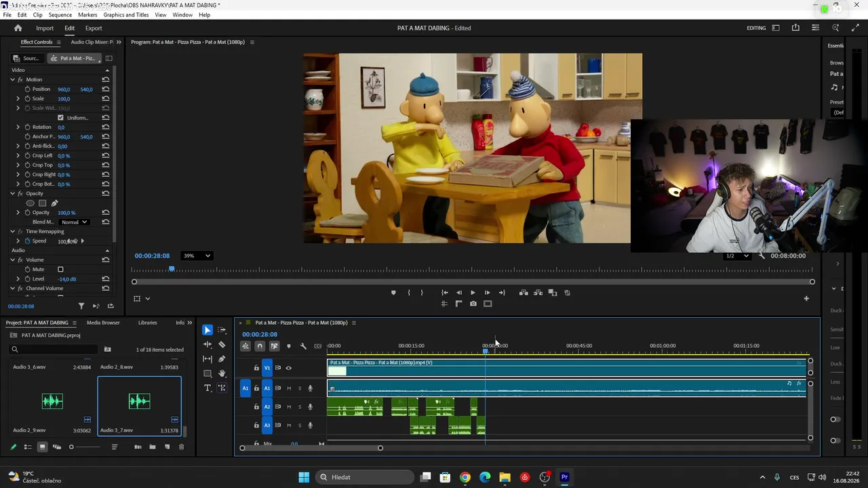Add a marker in the timeline panel
Image resolution: width=868 pixels, height=488 pixels.
[289, 346]
